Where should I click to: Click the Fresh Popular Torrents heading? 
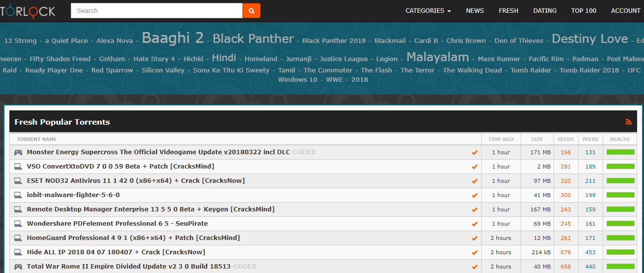(x=62, y=122)
